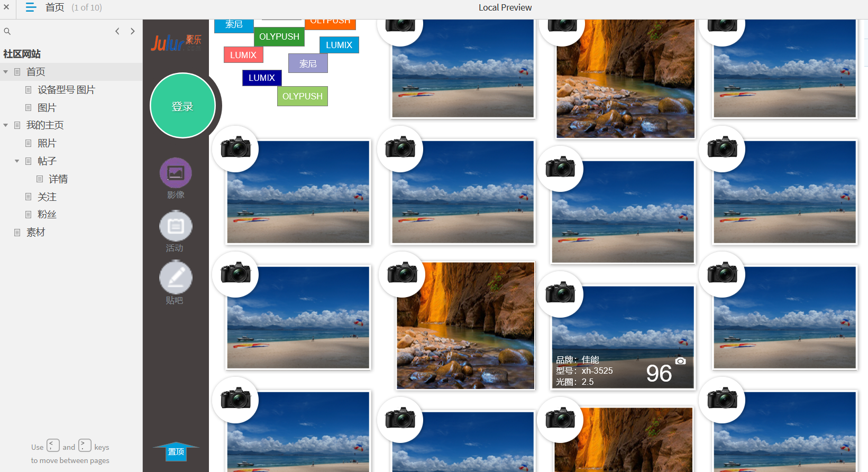Select the dark green OLYPUSH tag

[x=279, y=36]
